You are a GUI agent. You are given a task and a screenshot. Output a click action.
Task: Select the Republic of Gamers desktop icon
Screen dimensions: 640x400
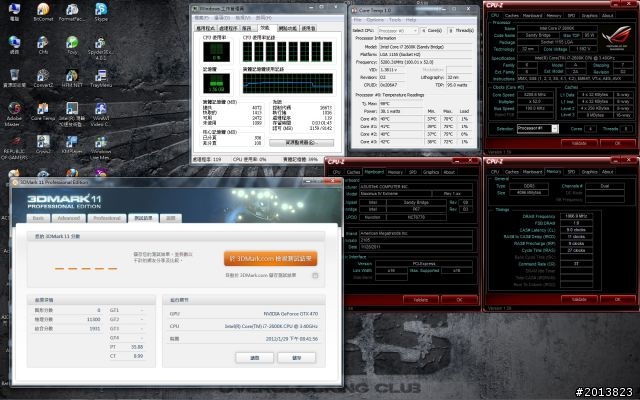click(14, 147)
